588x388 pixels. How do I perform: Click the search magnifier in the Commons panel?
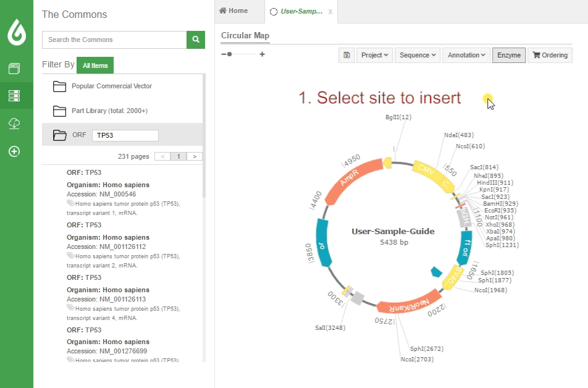pos(195,40)
